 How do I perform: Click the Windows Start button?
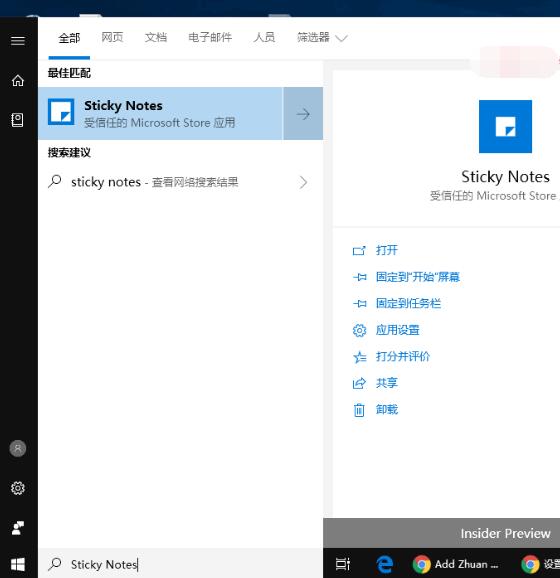(x=18, y=564)
